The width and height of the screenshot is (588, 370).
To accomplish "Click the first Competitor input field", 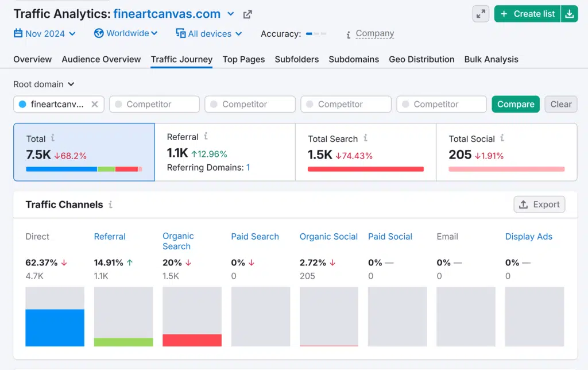I will (x=154, y=104).
